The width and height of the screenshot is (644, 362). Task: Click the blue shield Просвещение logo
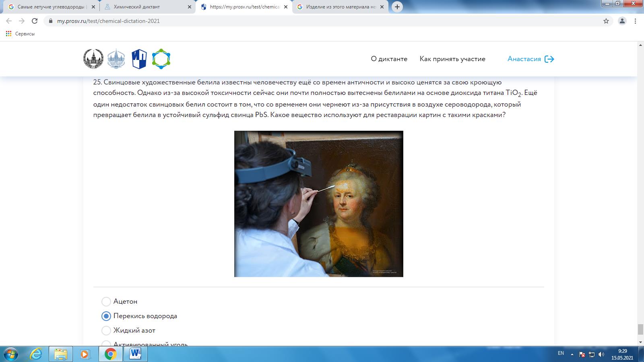(139, 59)
